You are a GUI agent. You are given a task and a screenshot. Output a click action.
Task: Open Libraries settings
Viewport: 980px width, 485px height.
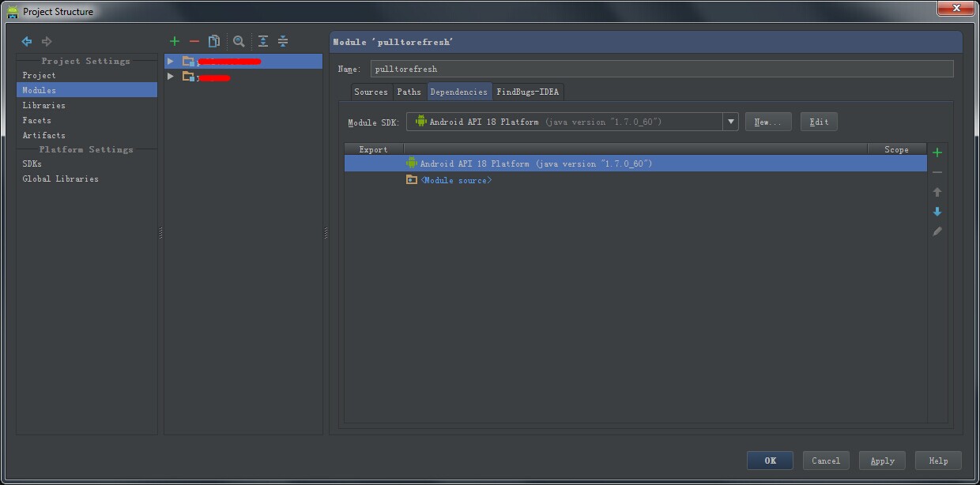43,105
